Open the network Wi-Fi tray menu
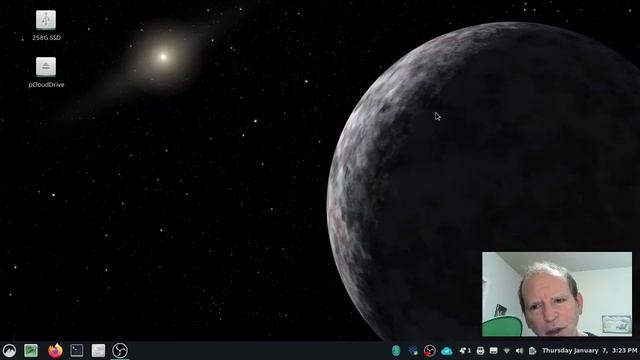Viewport: 640px width, 360px height. pos(507,351)
